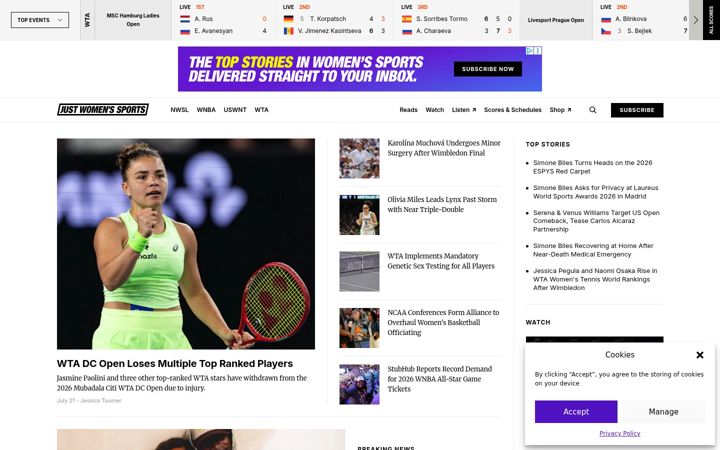Open StubHub All-Star article thumbnail
Viewport: 720px width, 450px height.
(x=360, y=384)
